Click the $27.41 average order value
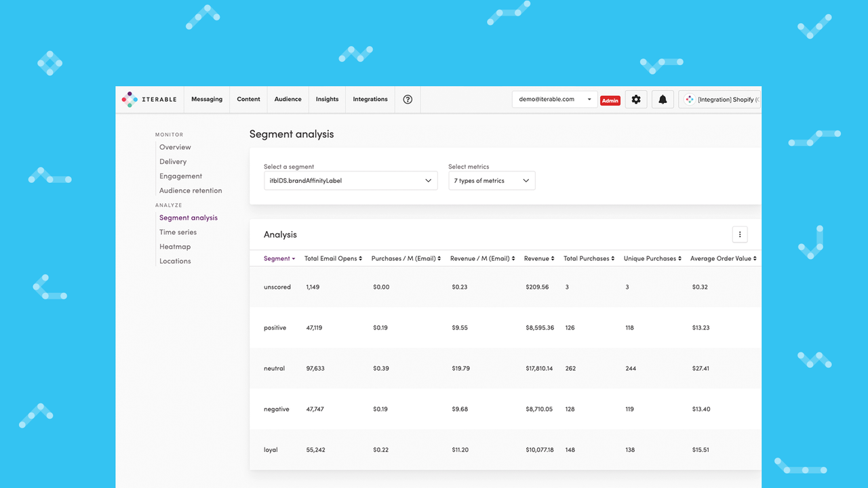Viewport: 868px width, 488px height. tap(701, 368)
